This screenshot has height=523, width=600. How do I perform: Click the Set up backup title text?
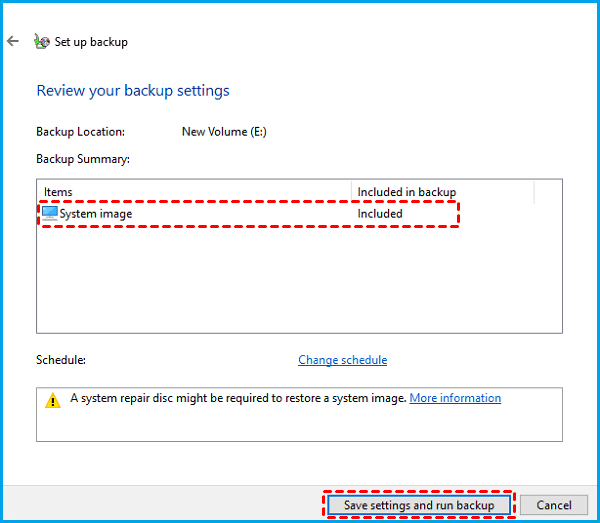click(91, 42)
